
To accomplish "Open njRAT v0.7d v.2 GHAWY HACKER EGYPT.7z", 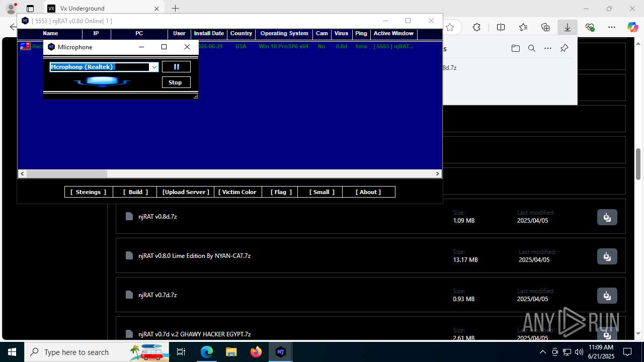I will [x=194, y=334].
